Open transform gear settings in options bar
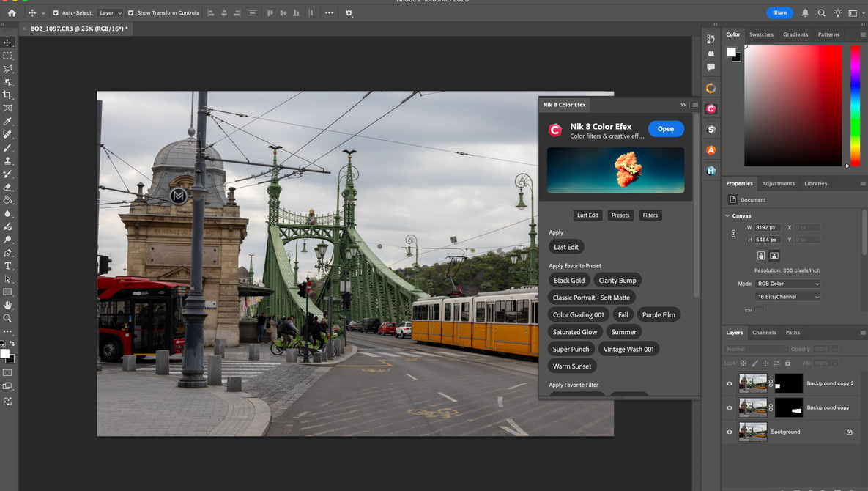Image resolution: width=868 pixels, height=491 pixels. [x=349, y=12]
